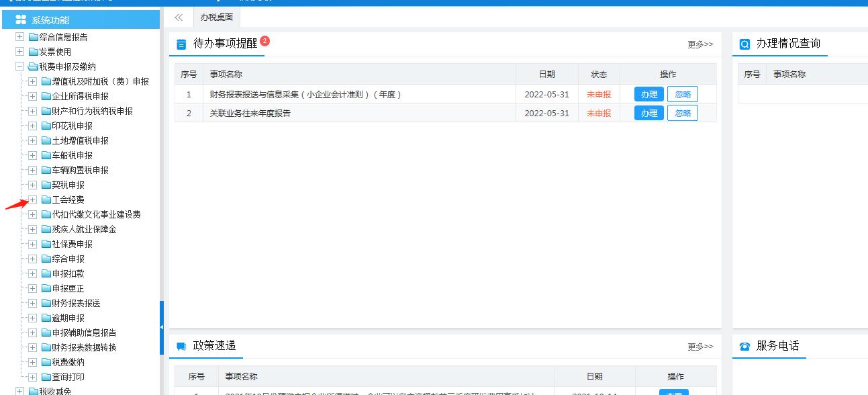
Task: Switch to the 办税桌面 tab
Action: point(215,17)
